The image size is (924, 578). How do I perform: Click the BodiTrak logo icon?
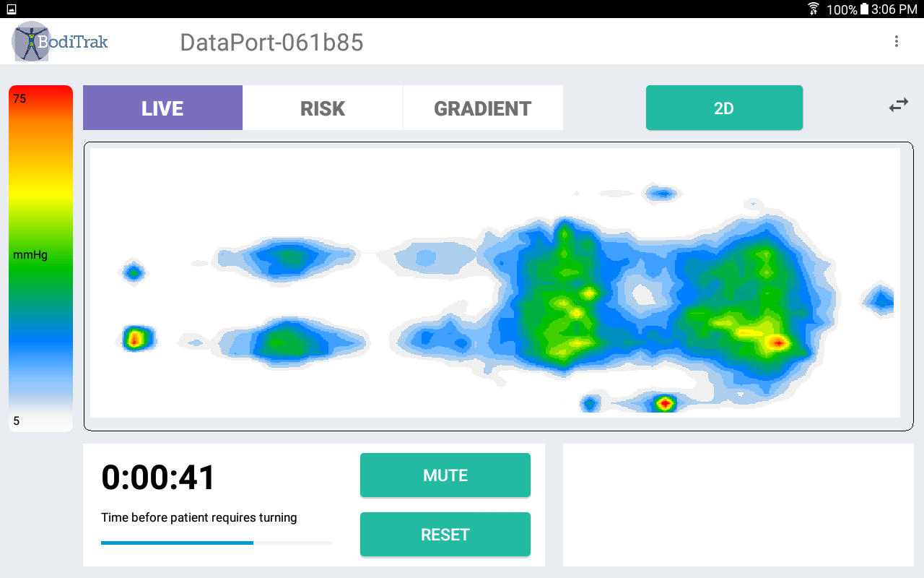pos(30,41)
